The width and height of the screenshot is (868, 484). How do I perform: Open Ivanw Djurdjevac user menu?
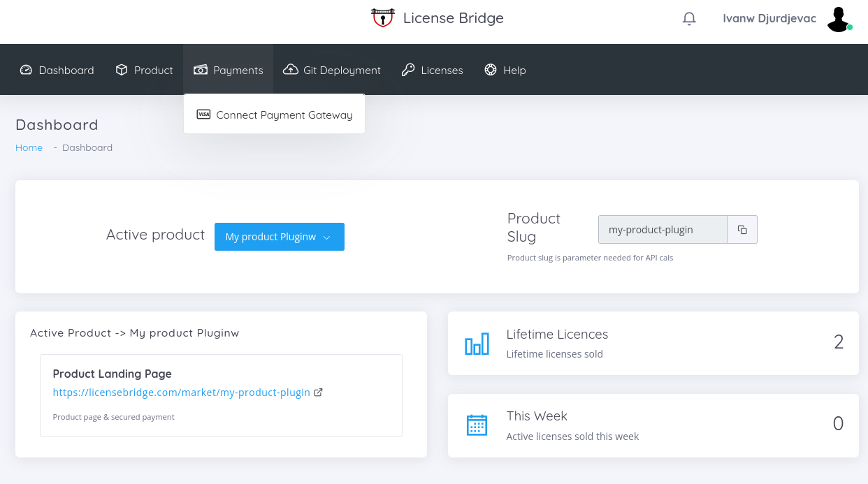tap(769, 19)
